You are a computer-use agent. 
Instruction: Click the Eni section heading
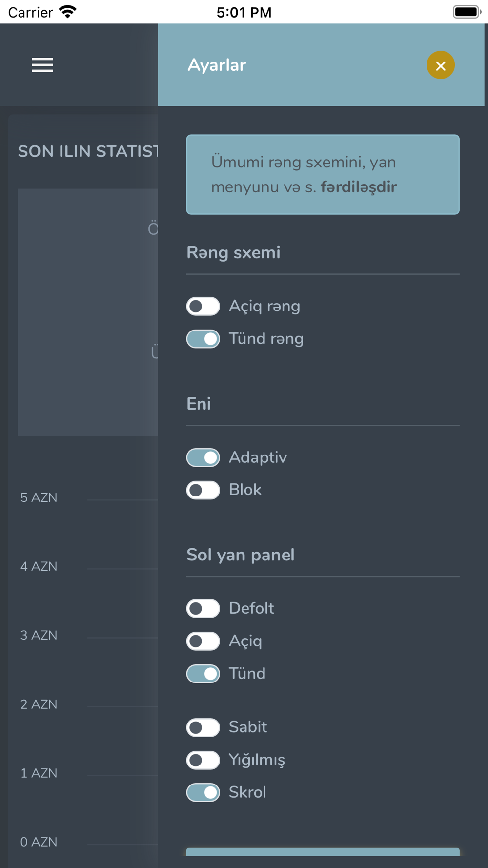click(199, 404)
